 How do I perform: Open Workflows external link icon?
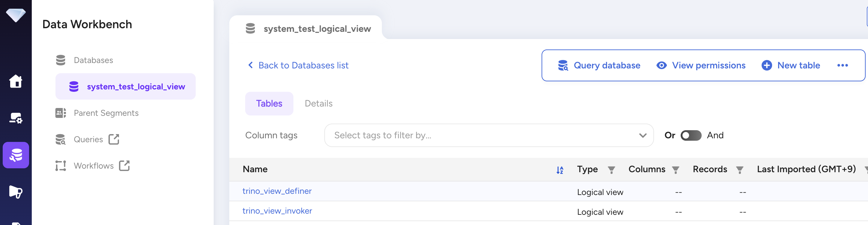124,166
